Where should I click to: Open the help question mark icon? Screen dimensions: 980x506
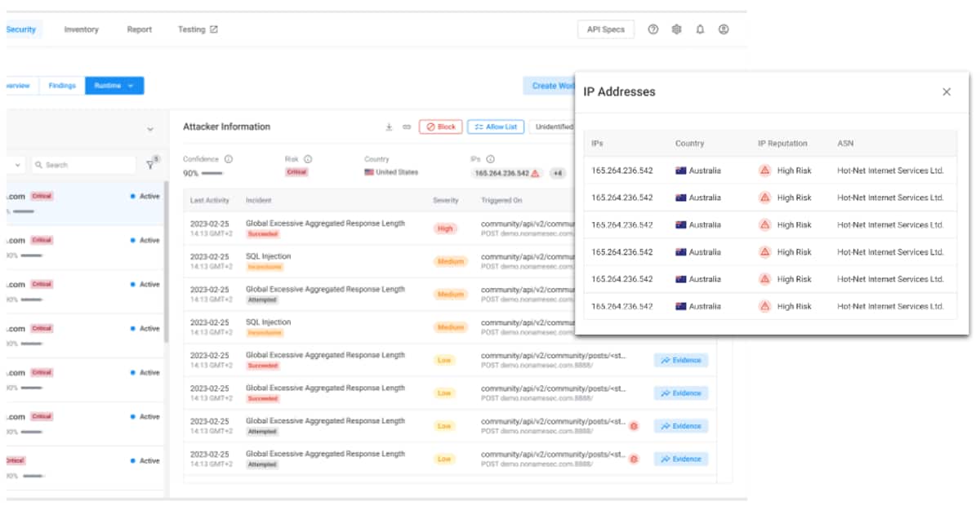tap(653, 29)
